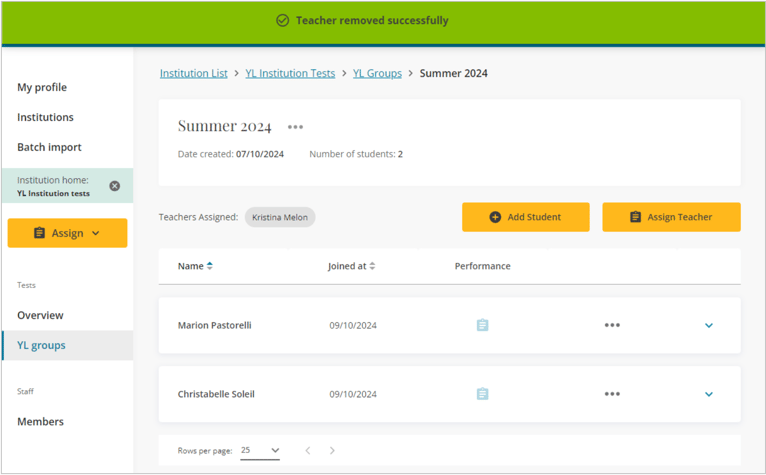Go to next page of students
This screenshot has width=766, height=475.
tap(332, 451)
